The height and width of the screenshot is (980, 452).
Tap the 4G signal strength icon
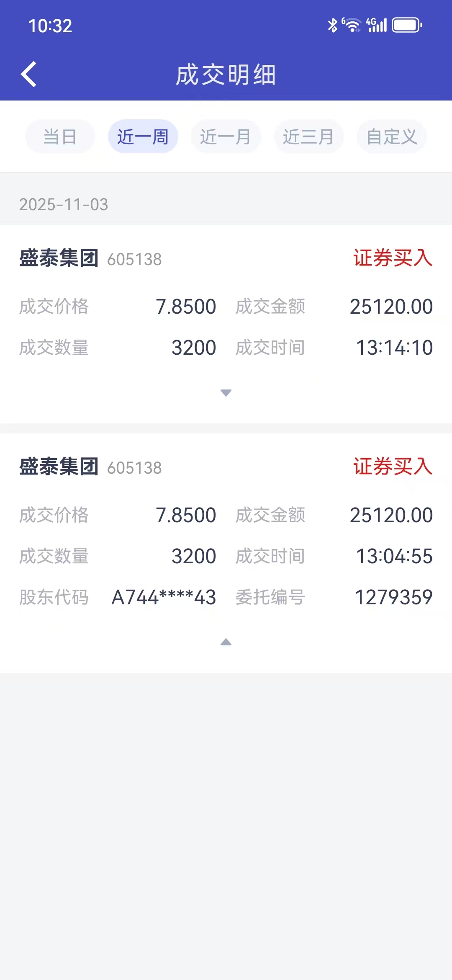[377, 25]
